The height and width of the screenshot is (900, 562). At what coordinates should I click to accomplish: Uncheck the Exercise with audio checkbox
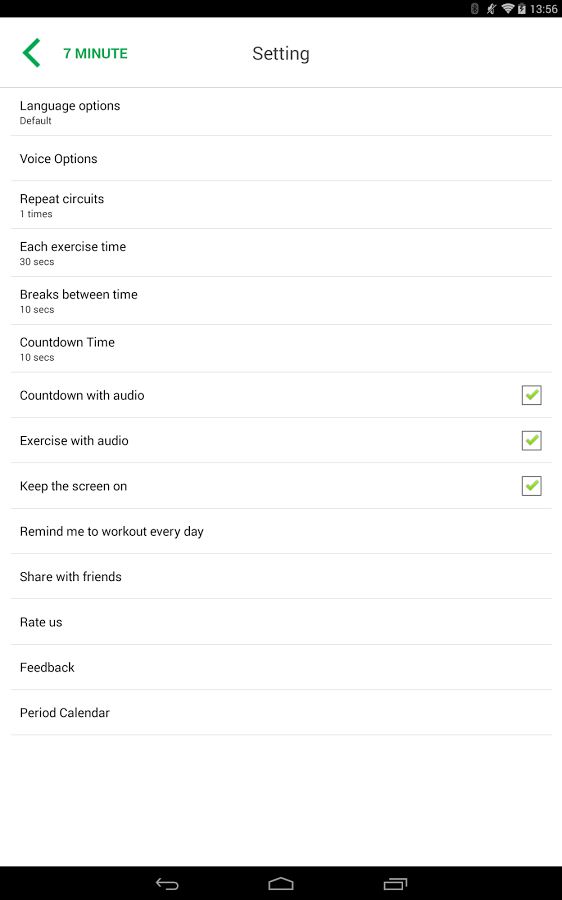click(x=532, y=440)
